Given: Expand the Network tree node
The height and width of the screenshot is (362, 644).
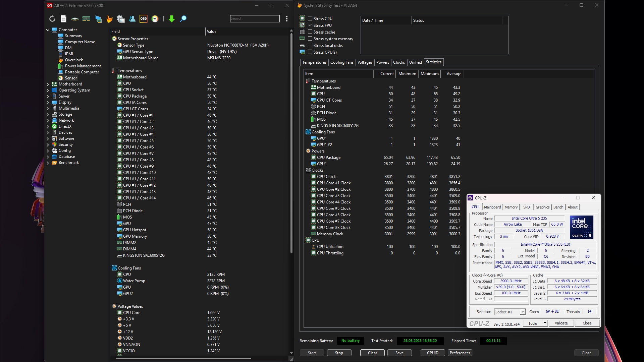Looking at the screenshot, I should pos(48,120).
